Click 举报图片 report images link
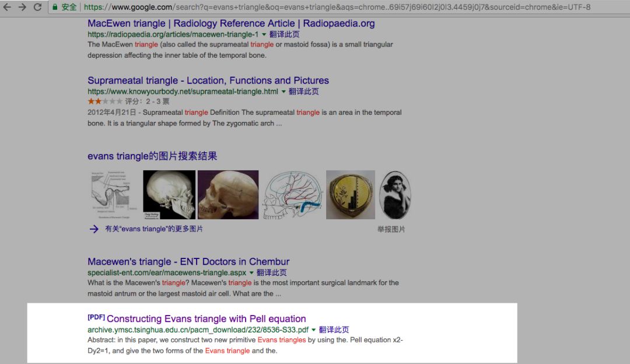This screenshot has height=364, width=630. [x=391, y=229]
